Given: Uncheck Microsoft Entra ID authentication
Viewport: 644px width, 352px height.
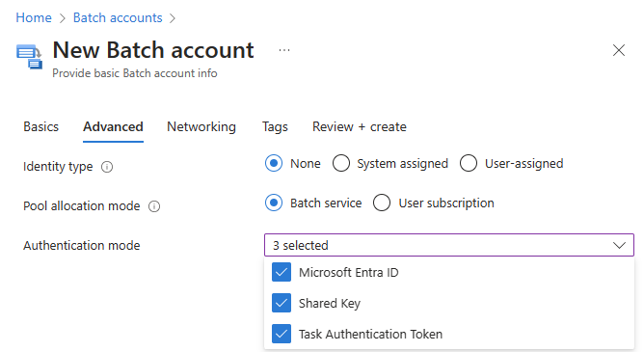Looking at the screenshot, I should [282, 272].
